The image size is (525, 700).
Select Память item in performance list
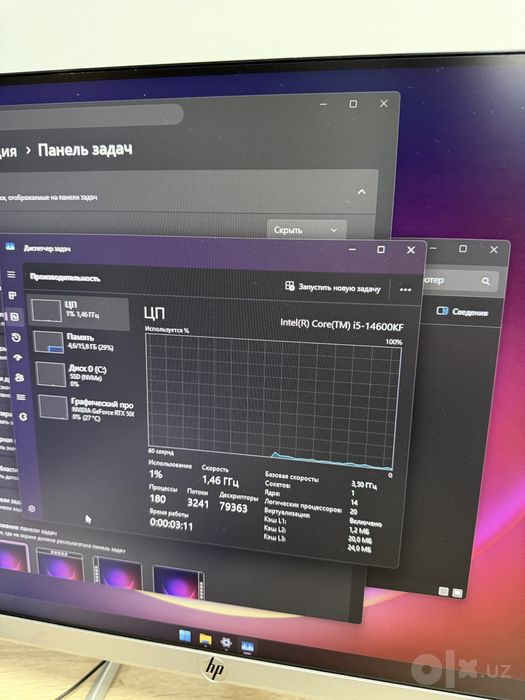tap(81, 342)
